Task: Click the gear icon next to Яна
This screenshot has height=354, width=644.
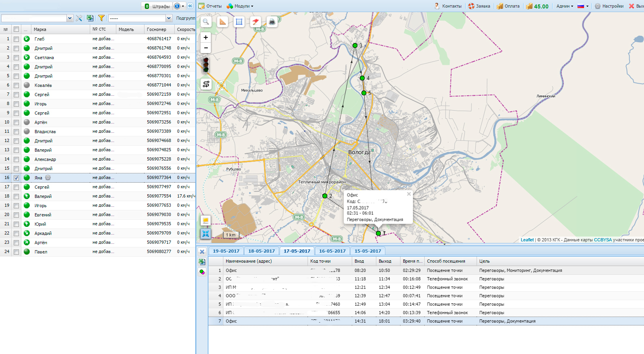Action: click(48, 177)
